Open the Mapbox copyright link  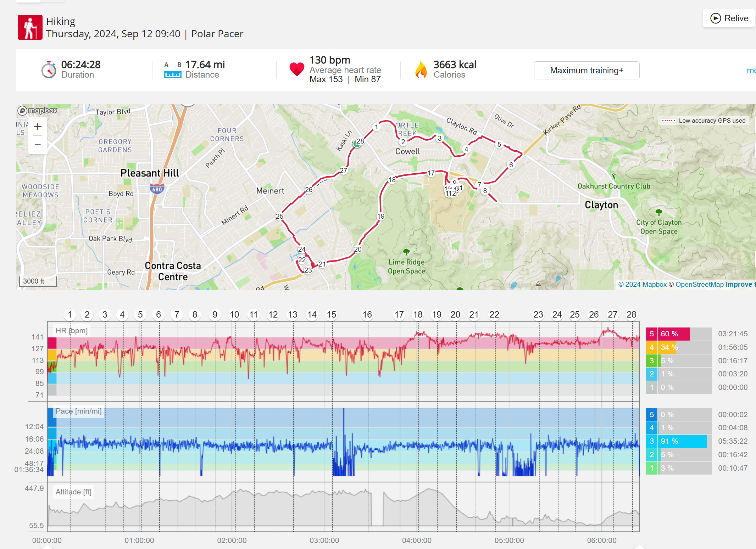(x=643, y=284)
